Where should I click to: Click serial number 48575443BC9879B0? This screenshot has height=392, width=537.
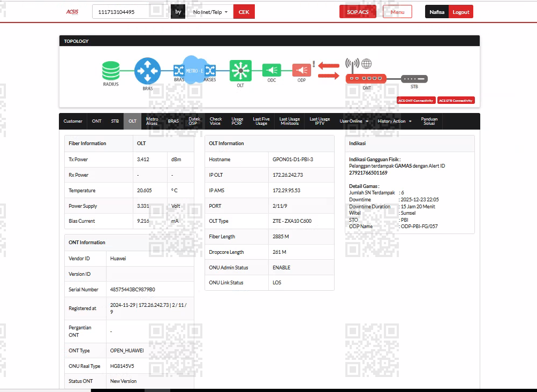pos(133,290)
